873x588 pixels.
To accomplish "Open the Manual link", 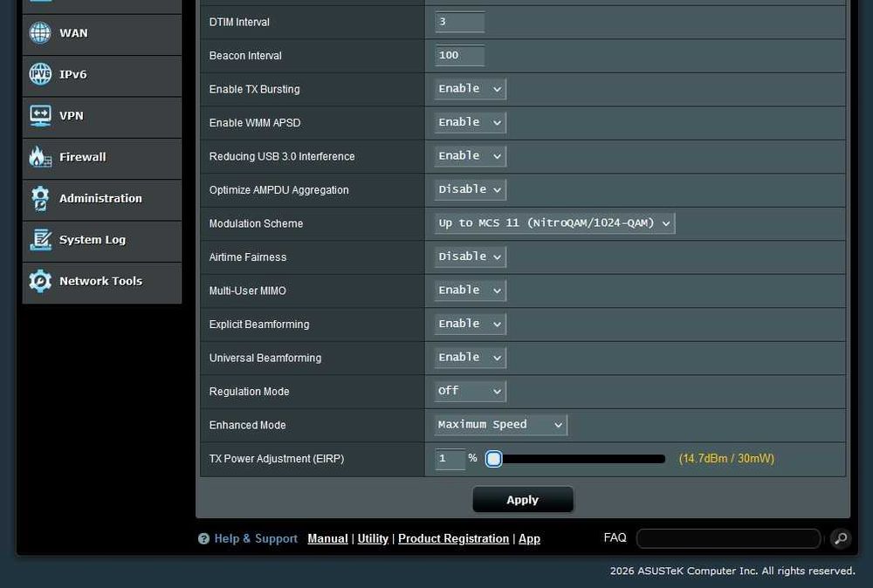I will point(328,538).
